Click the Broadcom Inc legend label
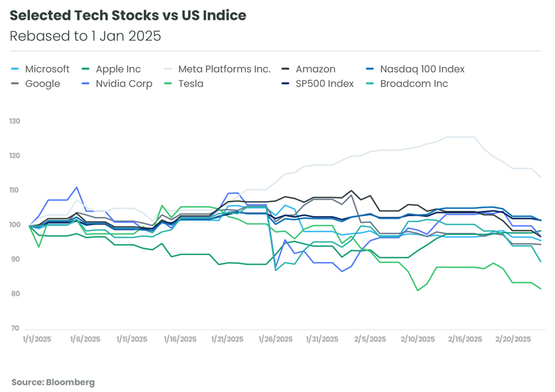The height and width of the screenshot is (392, 555). pyautogui.click(x=414, y=84)
